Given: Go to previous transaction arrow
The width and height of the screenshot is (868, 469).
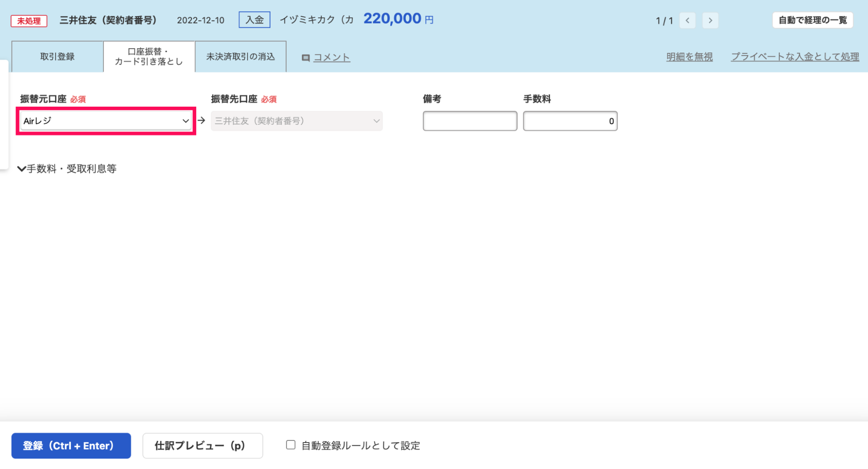Looking at the screenshot, I should (x=687, y=20).
